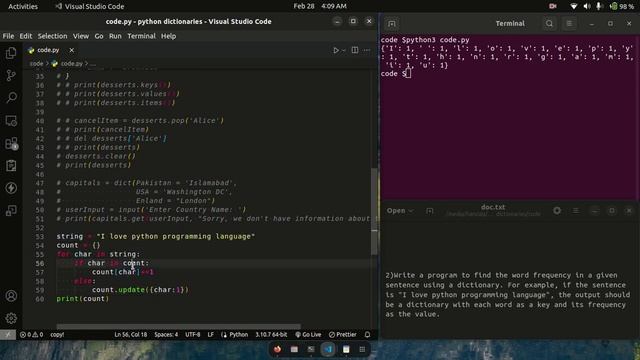Click the volume icon in system tray

[587, 6]
